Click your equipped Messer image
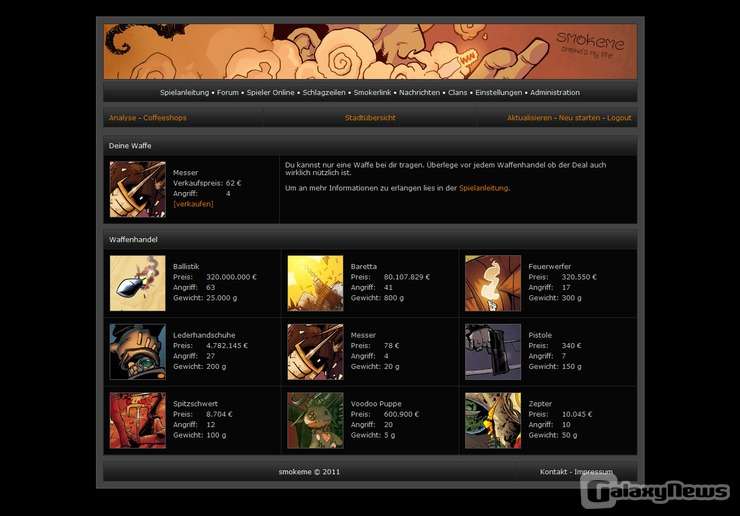 (x=137, y=189)
